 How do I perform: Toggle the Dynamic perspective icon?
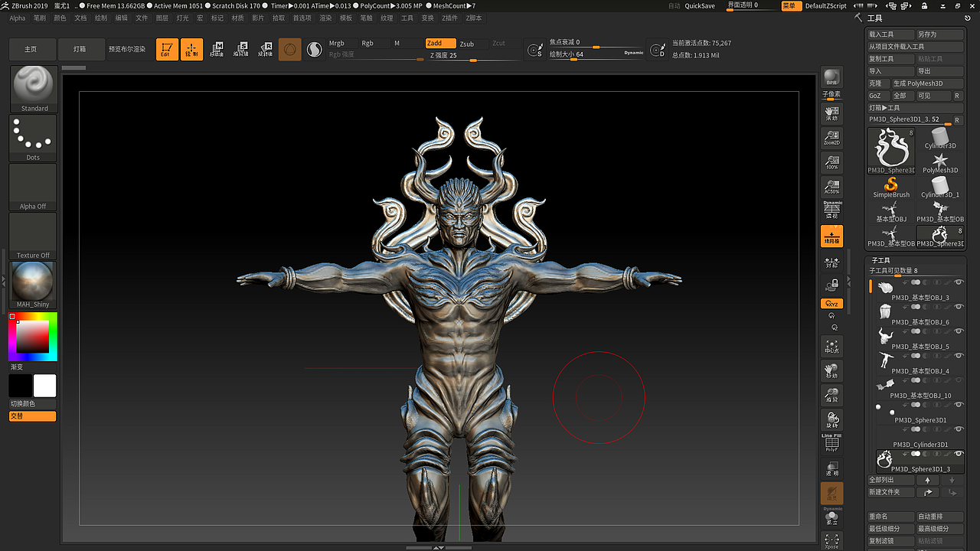coord(831,210)
